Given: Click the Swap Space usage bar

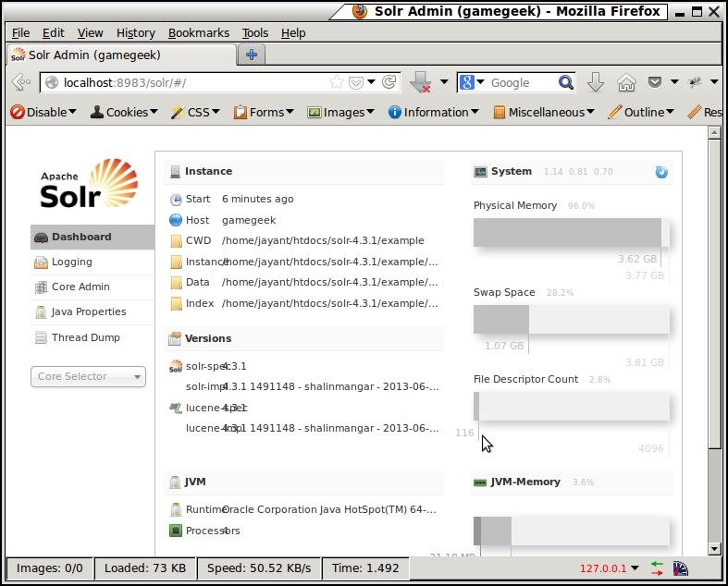Looking at the screenshot, I should point(572,319).
